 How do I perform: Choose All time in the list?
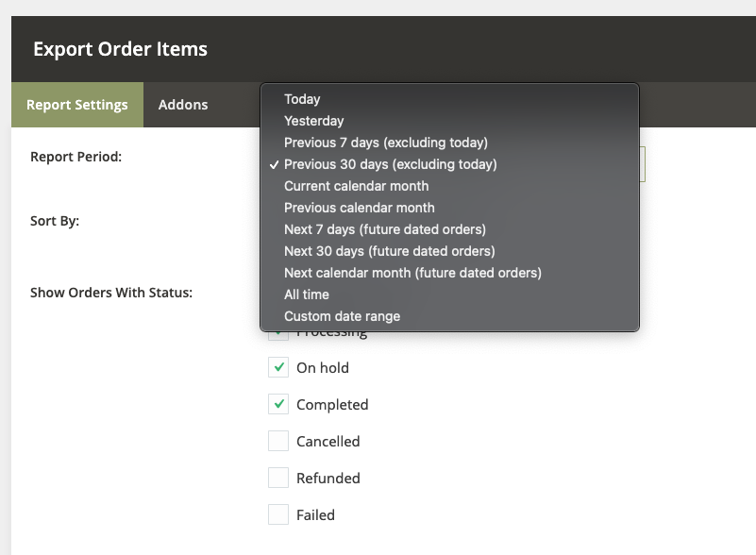(x=306, y=294)
